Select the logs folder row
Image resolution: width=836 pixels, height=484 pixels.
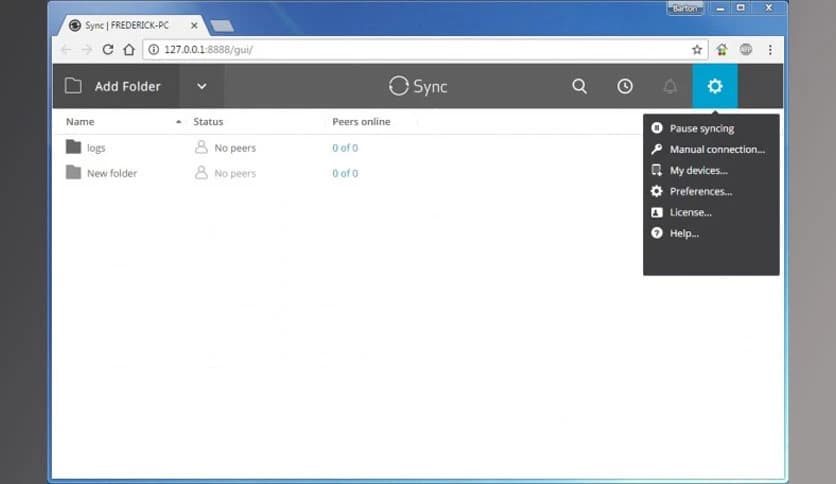(x=347, y=148)
